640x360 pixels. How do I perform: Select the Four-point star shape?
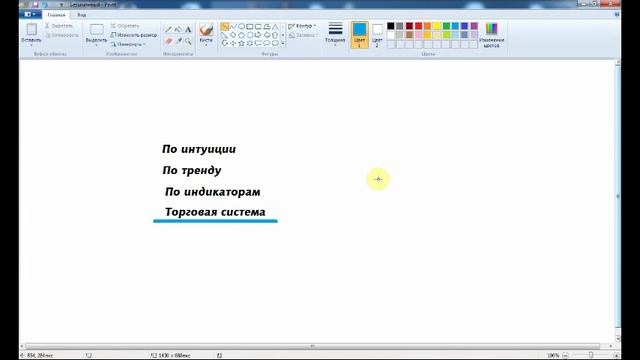[x=233, y=43]
